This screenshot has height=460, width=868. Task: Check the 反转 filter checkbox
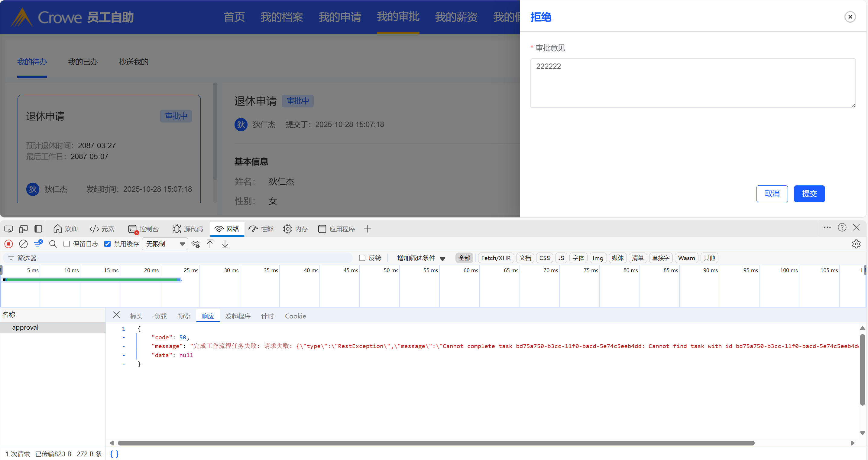tap(362, 258)
